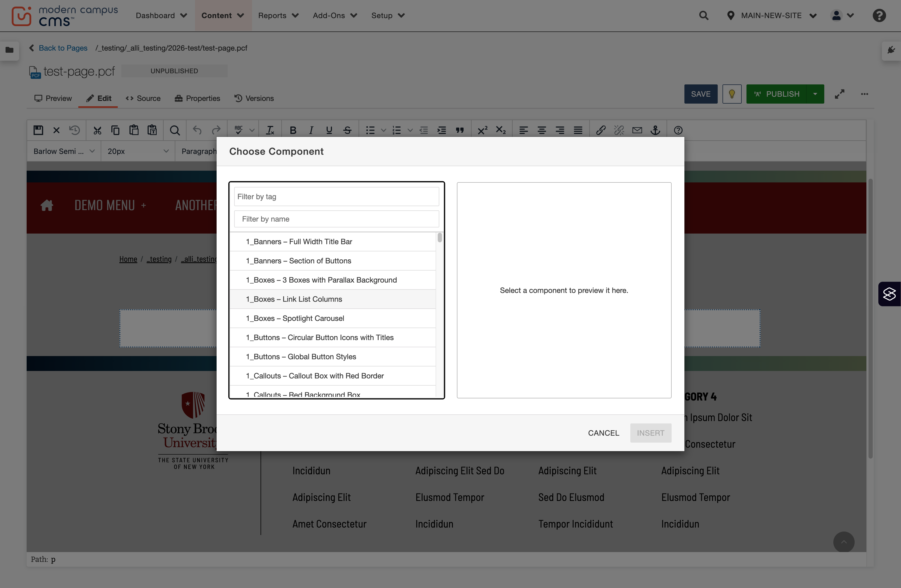The width and height of the screenshot is (901, 588).
Task: Click the Redo arrow icon
Action: [216, 130]
